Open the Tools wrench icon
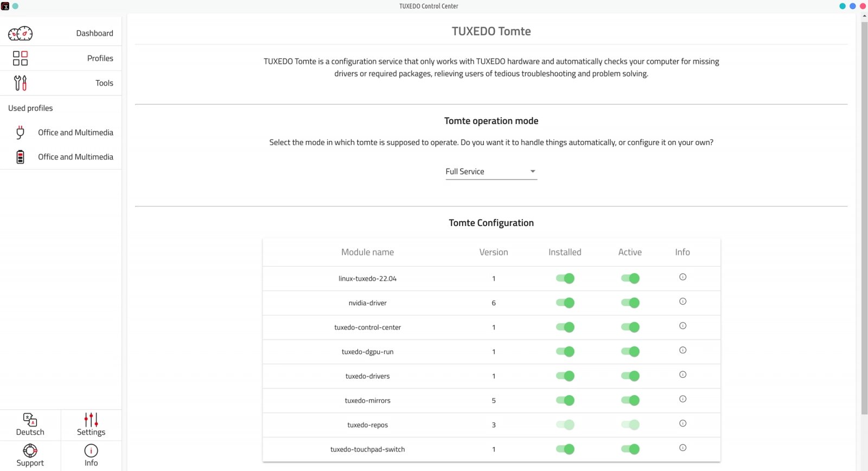868x471 pixels. (x=20, y=83)
